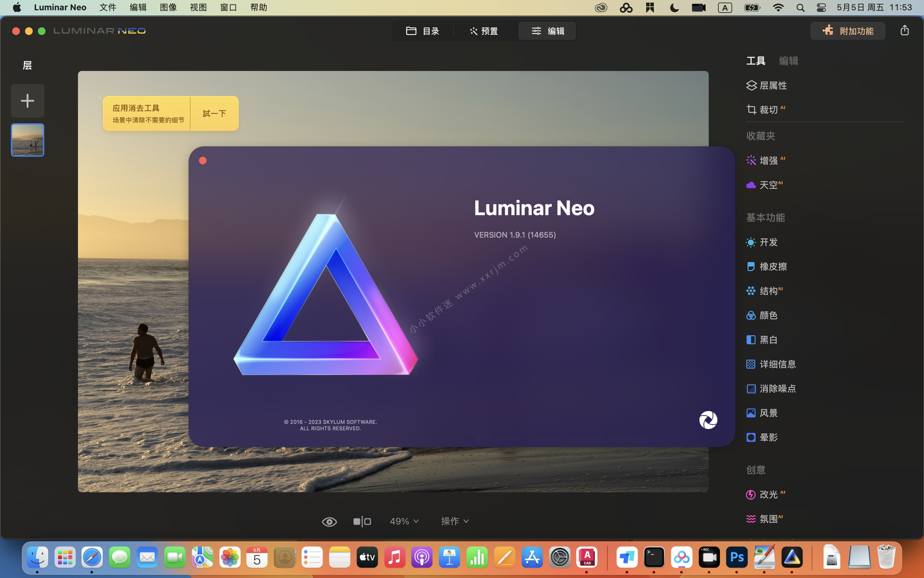Open the 视图 menu
This screenshot has height=578, width=924.
pos(198,8)
